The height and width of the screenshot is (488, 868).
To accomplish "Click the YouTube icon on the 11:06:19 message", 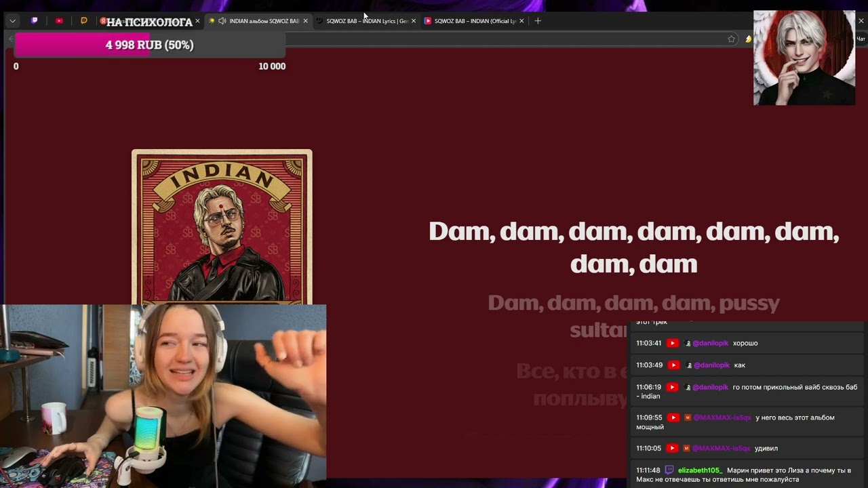I will point(672,387).
